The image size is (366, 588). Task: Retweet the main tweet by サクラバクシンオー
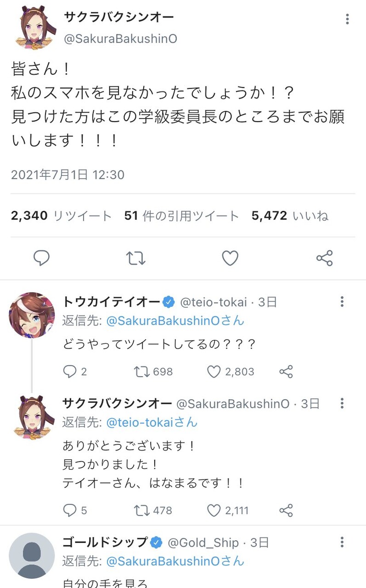[x=136, y=258]
